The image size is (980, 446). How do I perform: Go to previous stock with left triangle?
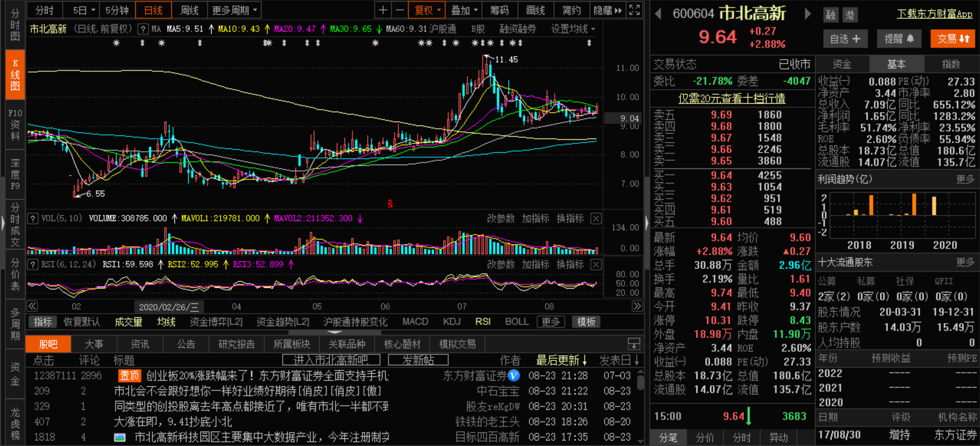click(658, 14)
